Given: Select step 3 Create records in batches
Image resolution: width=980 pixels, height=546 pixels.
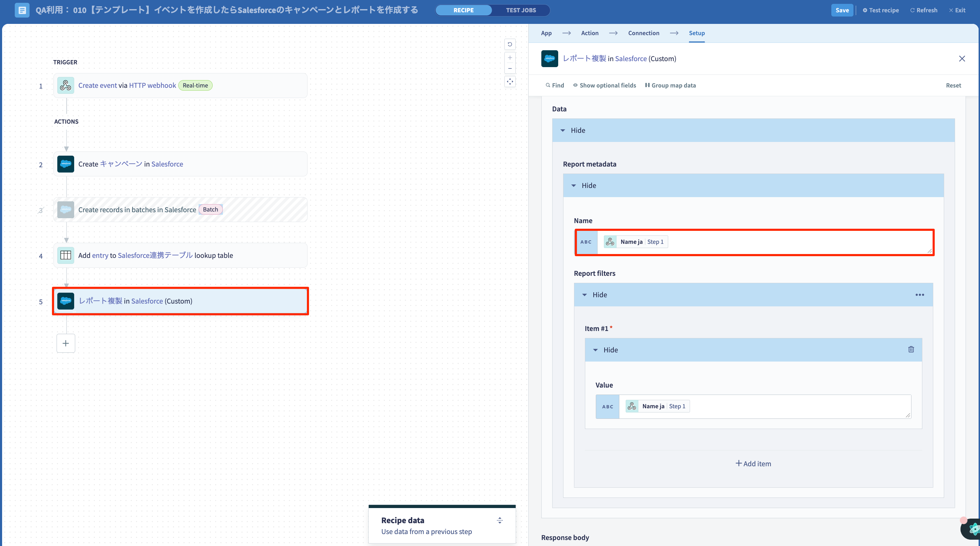Looking at the screenshot, I should [180, 209].
